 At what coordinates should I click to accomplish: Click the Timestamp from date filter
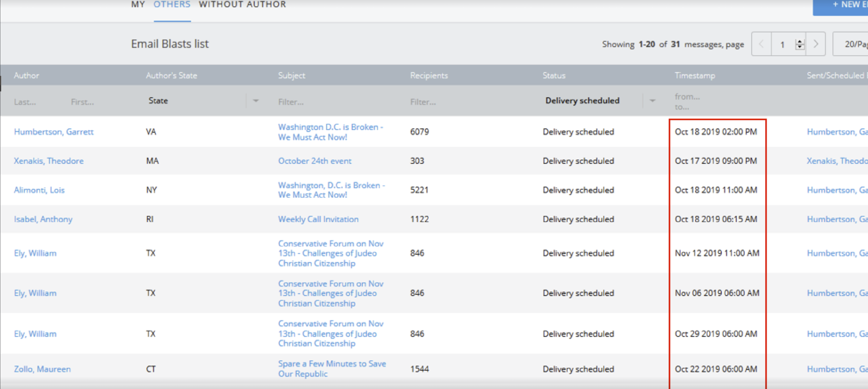687,97
